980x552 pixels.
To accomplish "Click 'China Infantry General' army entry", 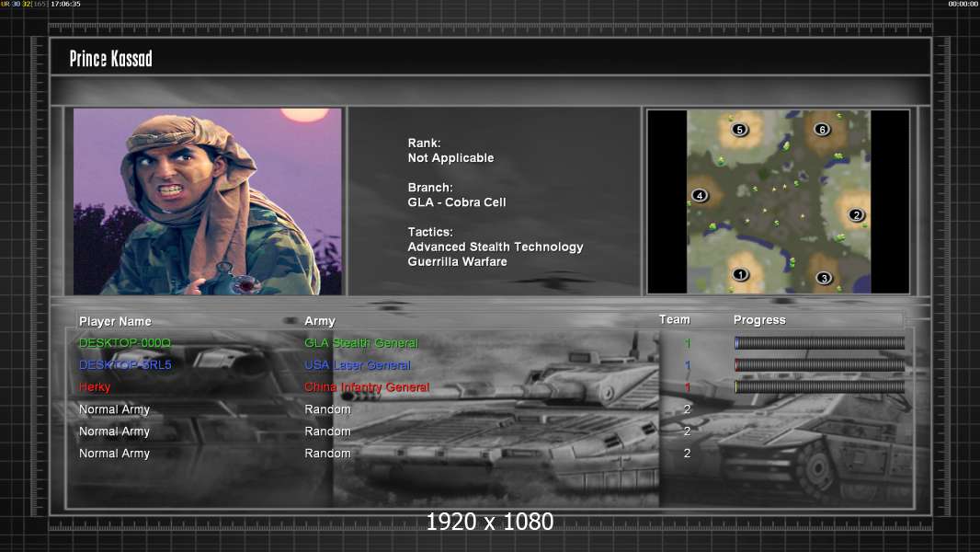I will pyautogui.click(x=367, y=387).
